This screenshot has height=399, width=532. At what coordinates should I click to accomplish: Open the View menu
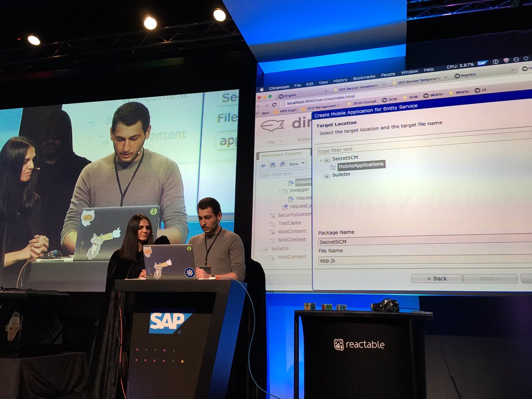pyautogui.click(x=323, y=82)
